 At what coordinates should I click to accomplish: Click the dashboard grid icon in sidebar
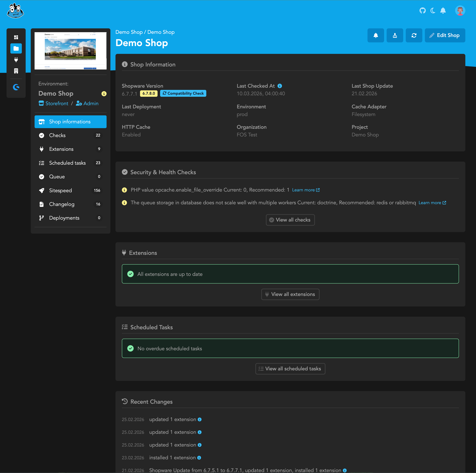click(x=16, y=37)
